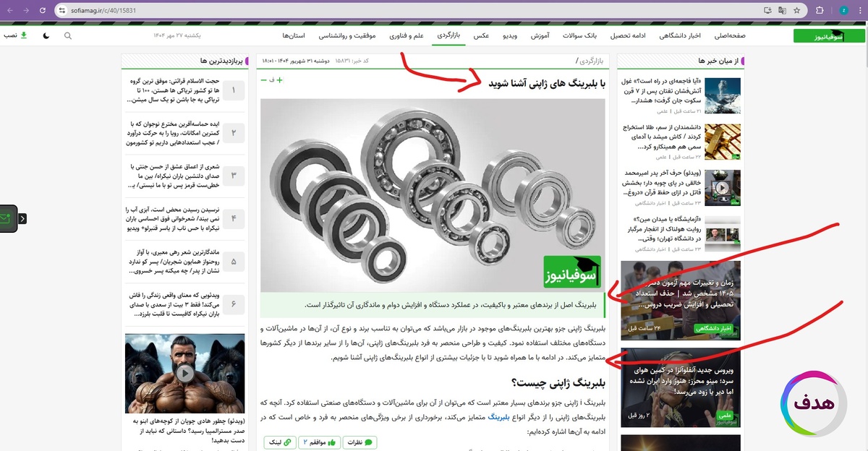868x451 pixels.
Task: Open the green chat widget on the left edge
Action: [8, 219]
